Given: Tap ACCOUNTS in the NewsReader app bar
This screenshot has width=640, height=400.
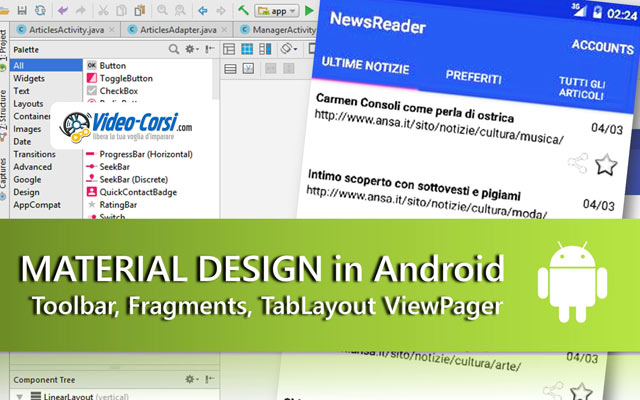Looking at the screenshot, I should (602, 47).
